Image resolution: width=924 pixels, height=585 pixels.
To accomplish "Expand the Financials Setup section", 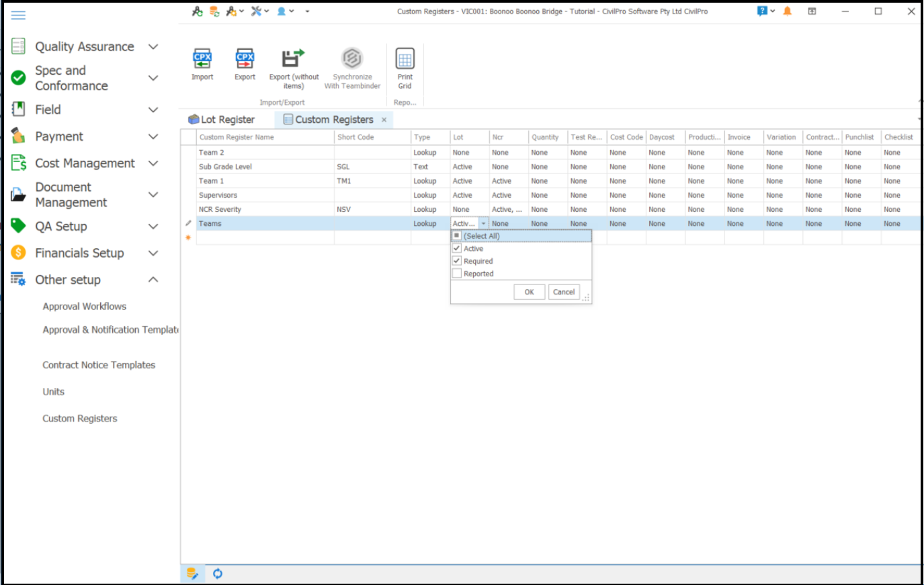I will pos(153,253).
